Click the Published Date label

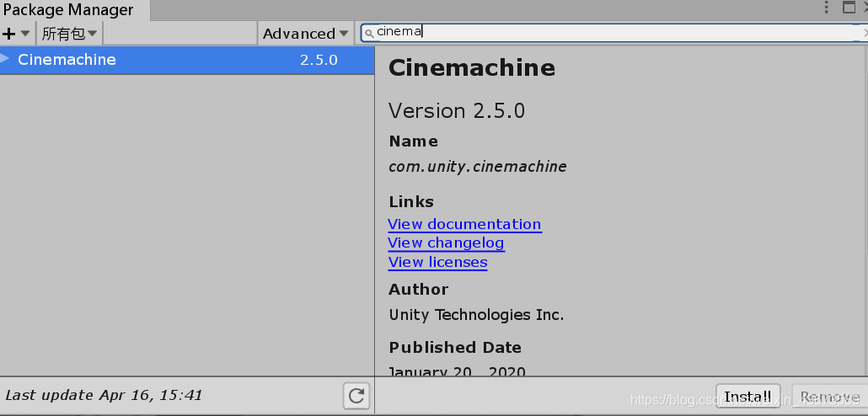click(455, 348)
